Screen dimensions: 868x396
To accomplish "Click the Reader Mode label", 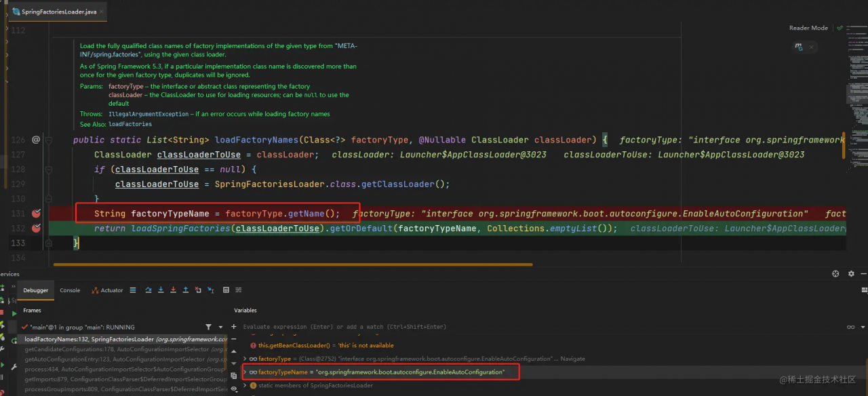I will (x=808, y=28).
